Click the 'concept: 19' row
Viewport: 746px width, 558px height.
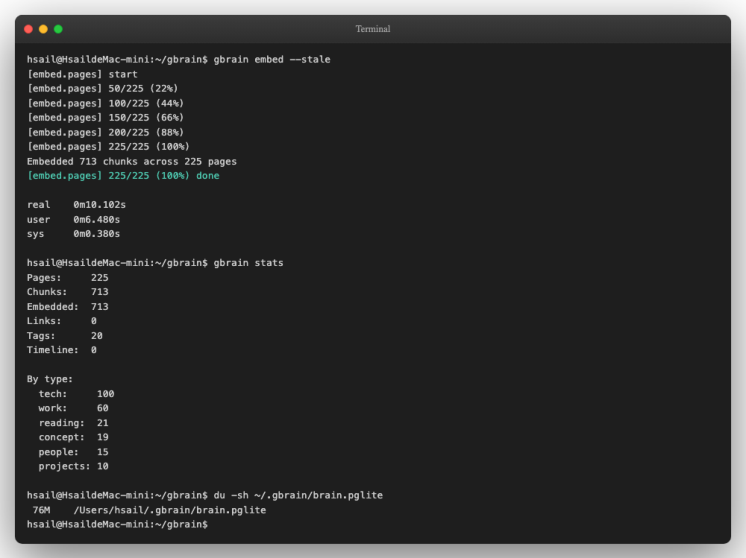[x=73, y=437]
